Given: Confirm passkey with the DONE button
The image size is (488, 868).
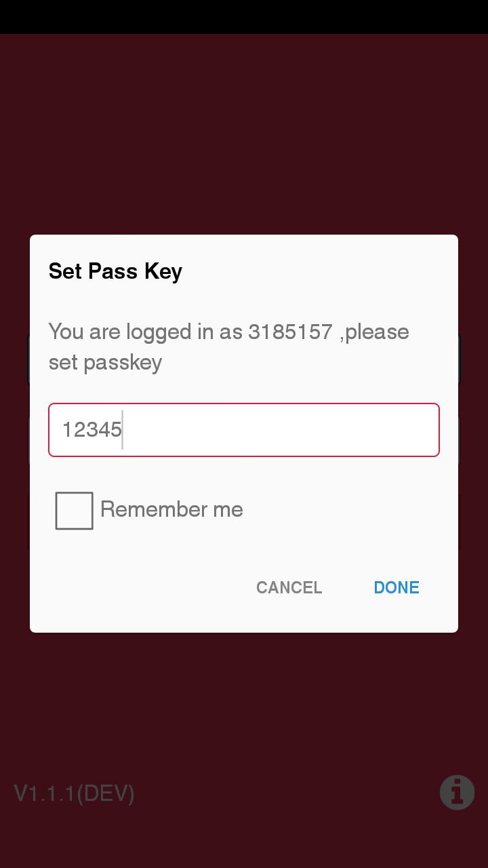Looking at the screenshot, I should 396,587.
